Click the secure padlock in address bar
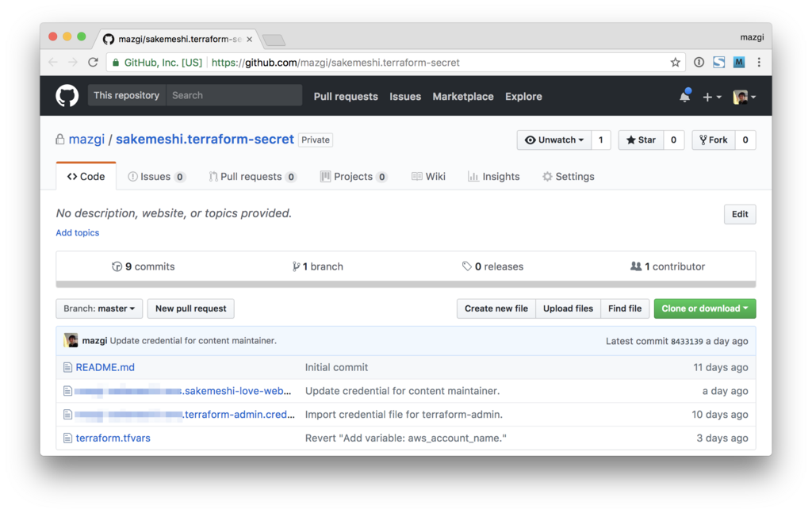 pos(116,63)
